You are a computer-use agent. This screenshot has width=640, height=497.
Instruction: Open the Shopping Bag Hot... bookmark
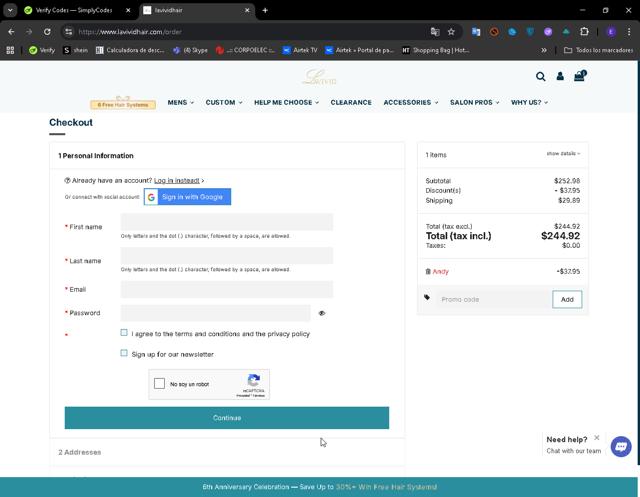tap(436, 50)
